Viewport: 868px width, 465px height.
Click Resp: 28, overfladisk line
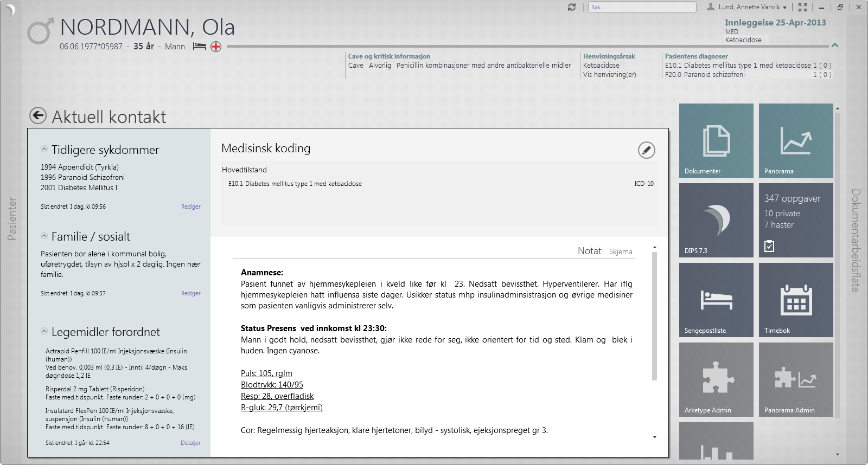pyautogui.click(x=277, y=396)
